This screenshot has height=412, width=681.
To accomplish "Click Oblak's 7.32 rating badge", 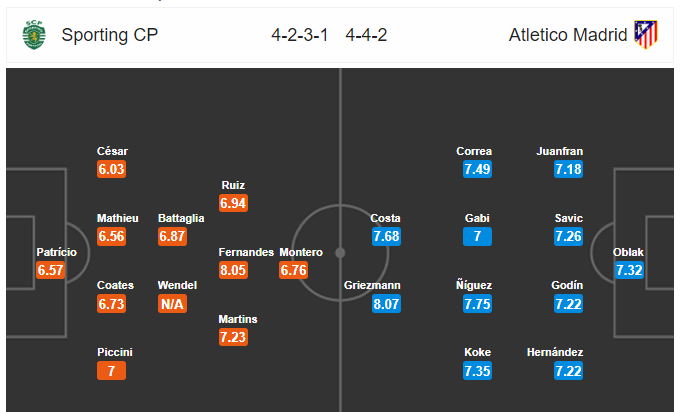I will 629,270.
